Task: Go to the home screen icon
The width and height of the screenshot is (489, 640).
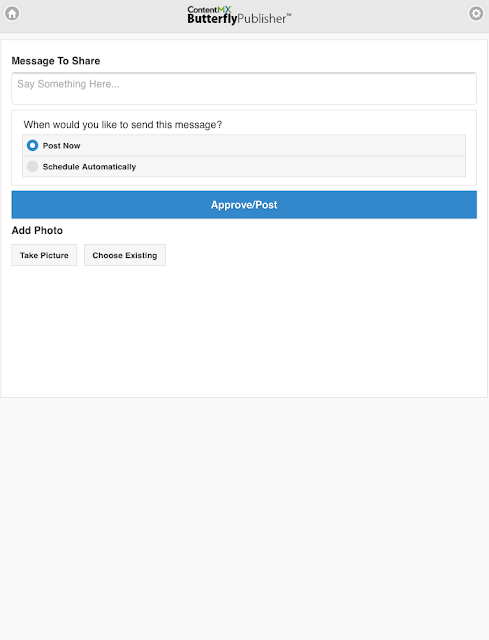Action: coord(12,13)
